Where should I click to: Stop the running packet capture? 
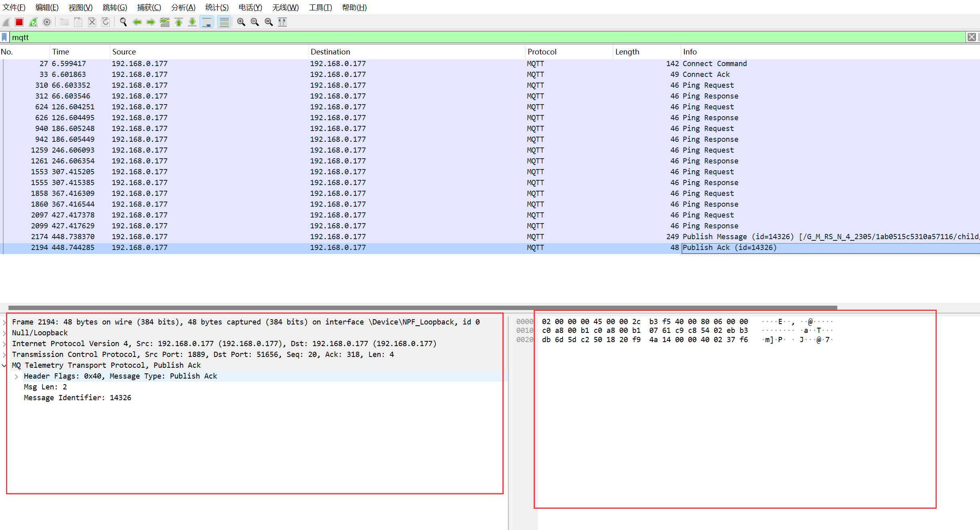click(19, 22)
